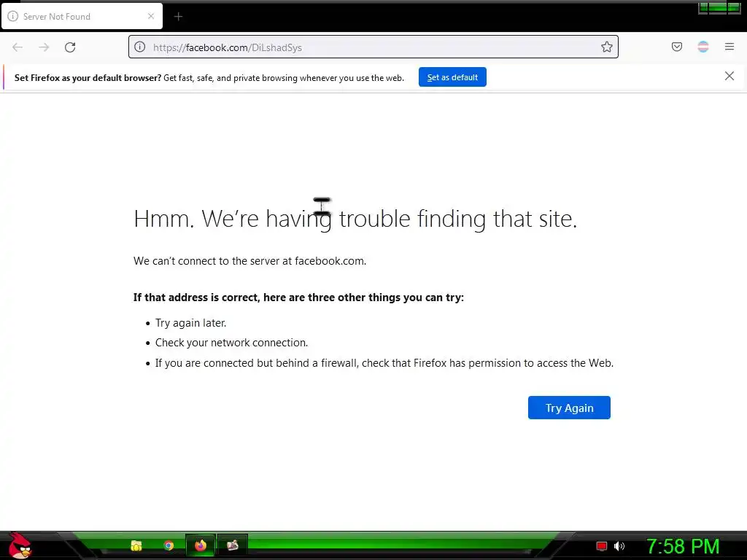Viewport: 747px width, 560px height.
Task: Click the error heading 'Hmm. We're having trouble'
Action: coord(355,219)
